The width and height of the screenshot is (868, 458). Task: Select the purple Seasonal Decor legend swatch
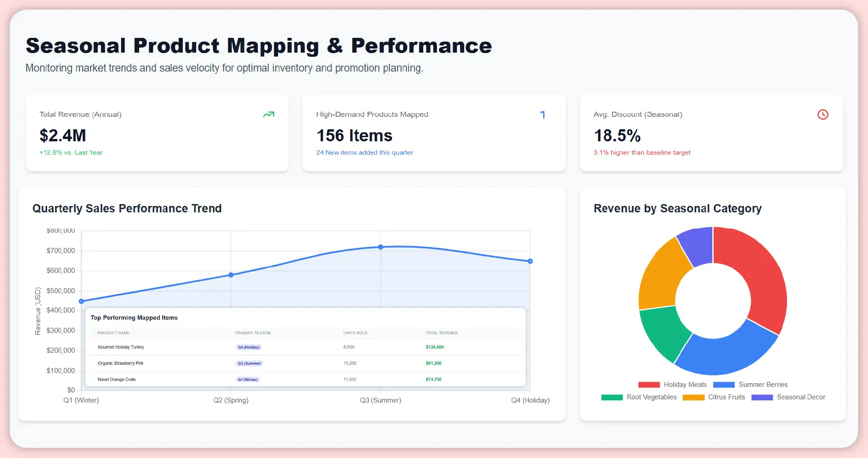[x=763, y=397]
